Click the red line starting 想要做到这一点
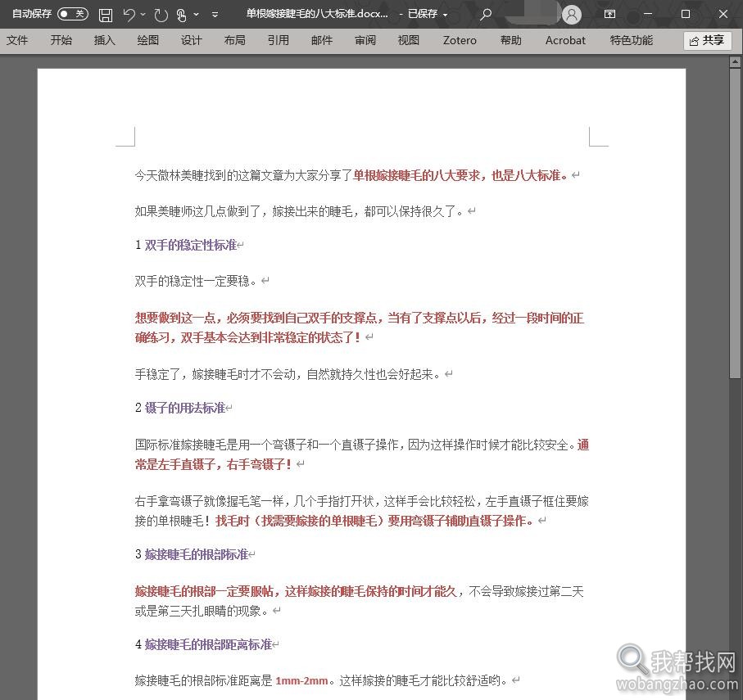 359,318
